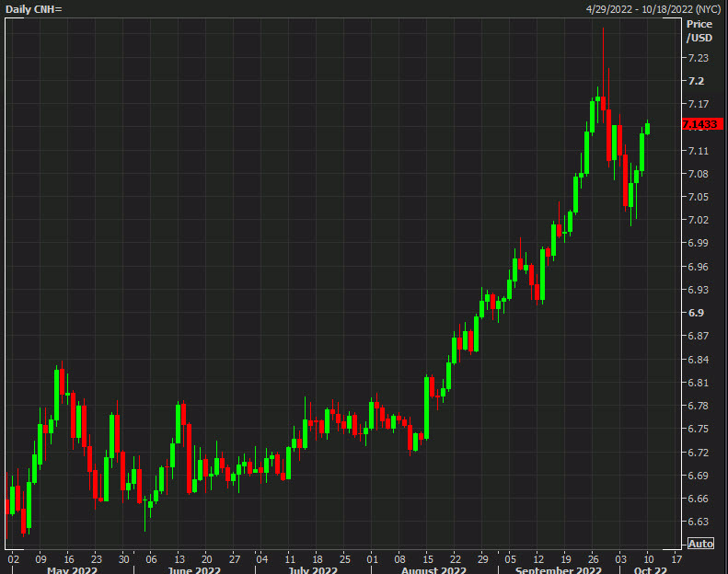Image resolution: width=728 pixels, height=574 pixels.
Task: Click the 6.75 price axis label
Action: [x=699, y=429]
